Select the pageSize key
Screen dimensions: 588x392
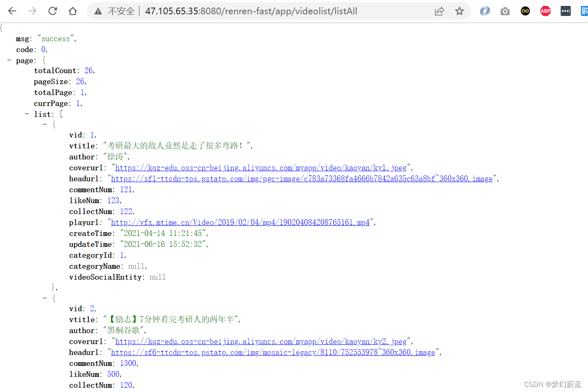click(x=51, y=82)
